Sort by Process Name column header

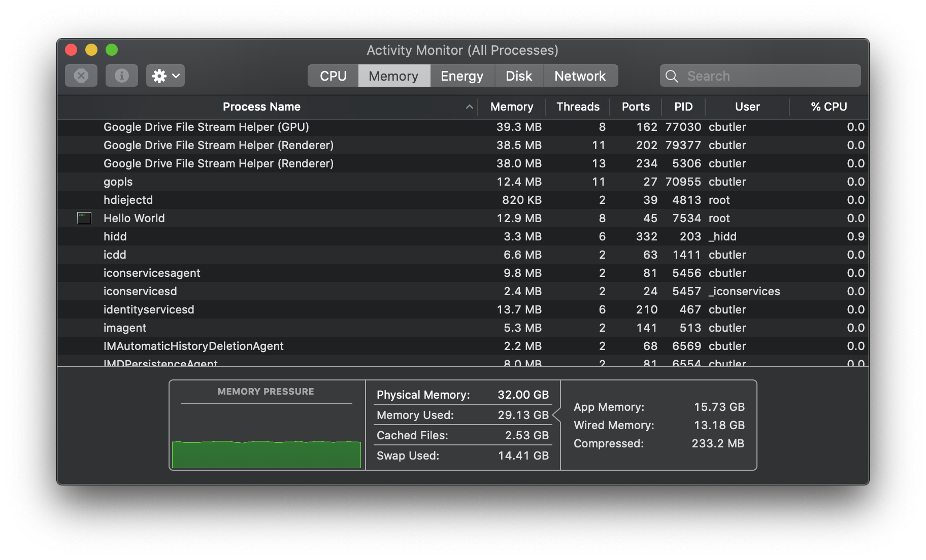tap(261, 107)
